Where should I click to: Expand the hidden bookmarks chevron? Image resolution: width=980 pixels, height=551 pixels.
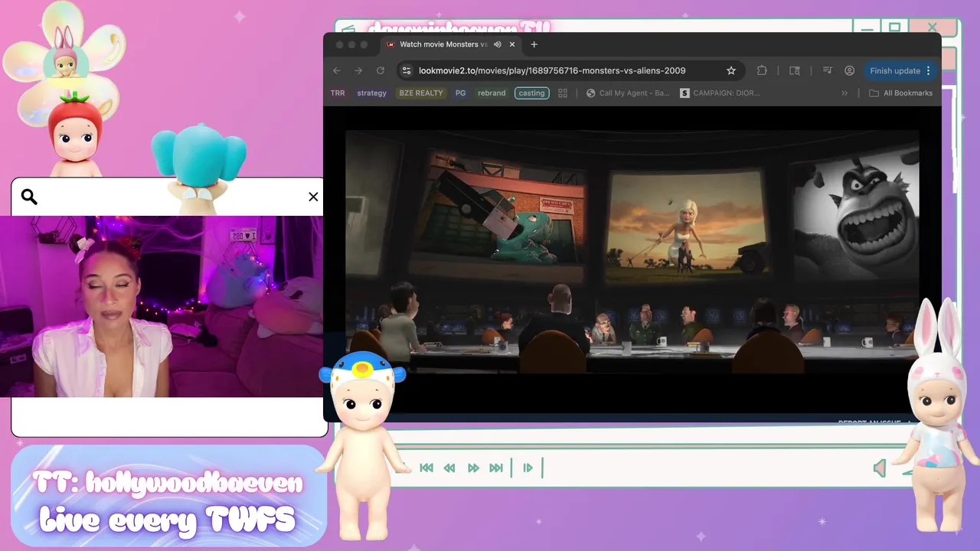point(844,93)
